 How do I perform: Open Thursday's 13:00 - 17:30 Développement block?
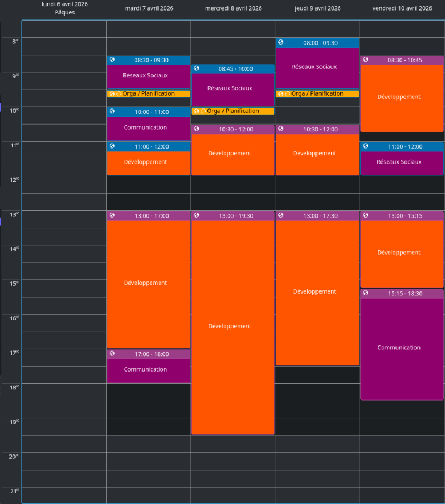click(x=318, y=288)
